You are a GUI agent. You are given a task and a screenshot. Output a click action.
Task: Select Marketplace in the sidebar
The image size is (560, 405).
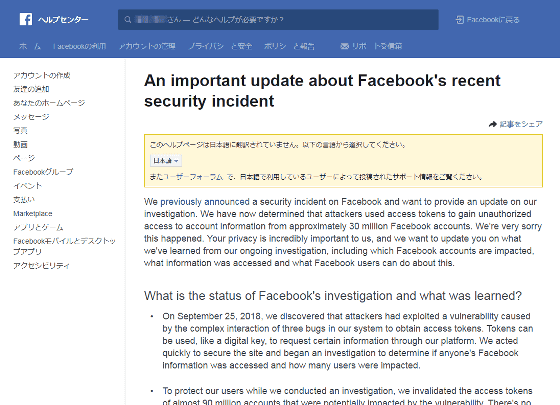click(x=33, y=214)
